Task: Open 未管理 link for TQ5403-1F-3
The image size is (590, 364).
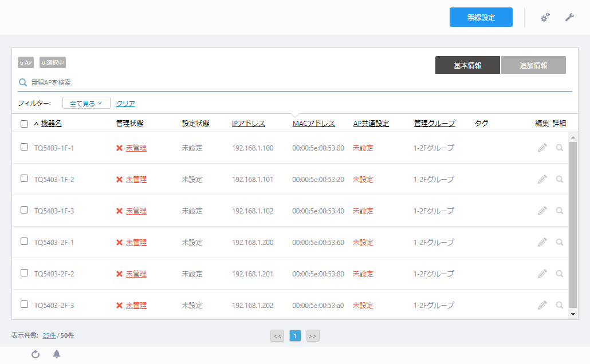Action: click(136, 211)
